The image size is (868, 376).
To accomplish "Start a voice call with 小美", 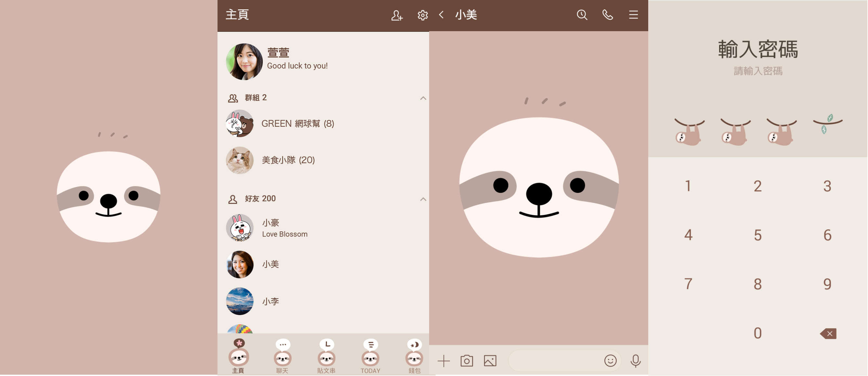I will [x=608, y=15].
